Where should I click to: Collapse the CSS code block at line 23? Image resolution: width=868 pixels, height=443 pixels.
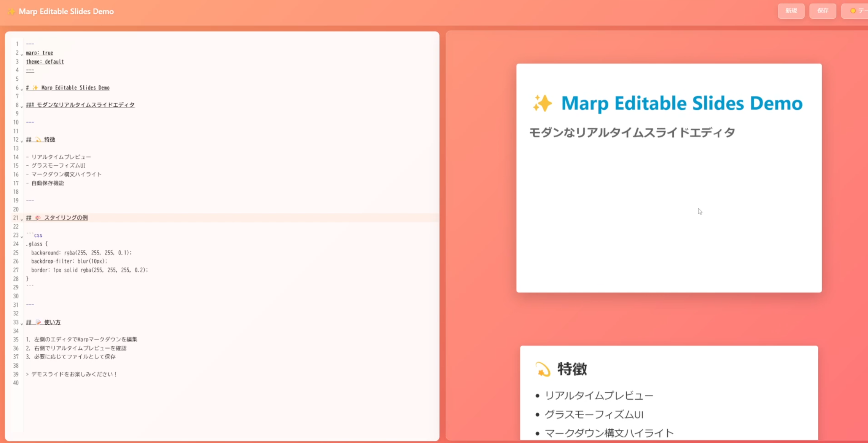tap(22, 236)
